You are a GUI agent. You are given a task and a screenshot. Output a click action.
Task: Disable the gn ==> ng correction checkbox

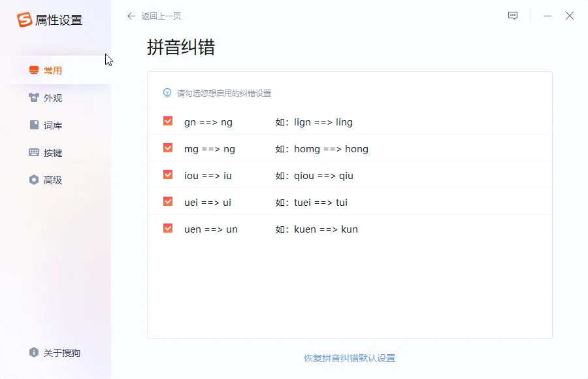[x=167, y=121]
